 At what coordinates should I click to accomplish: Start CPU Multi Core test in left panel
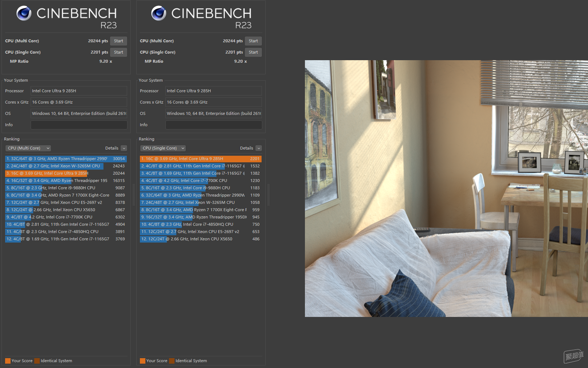click(x=118, y=41)
